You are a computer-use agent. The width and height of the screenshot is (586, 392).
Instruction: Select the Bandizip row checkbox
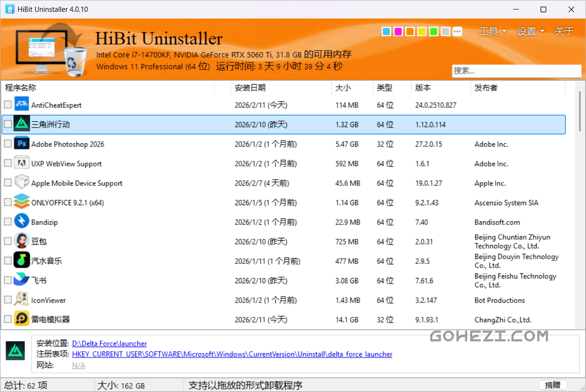[8, 222]
